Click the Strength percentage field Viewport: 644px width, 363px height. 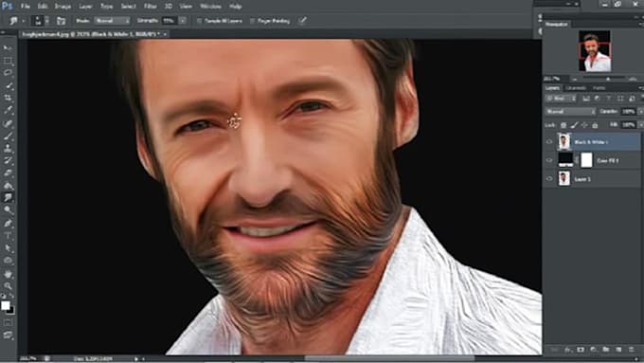(170, 21)
